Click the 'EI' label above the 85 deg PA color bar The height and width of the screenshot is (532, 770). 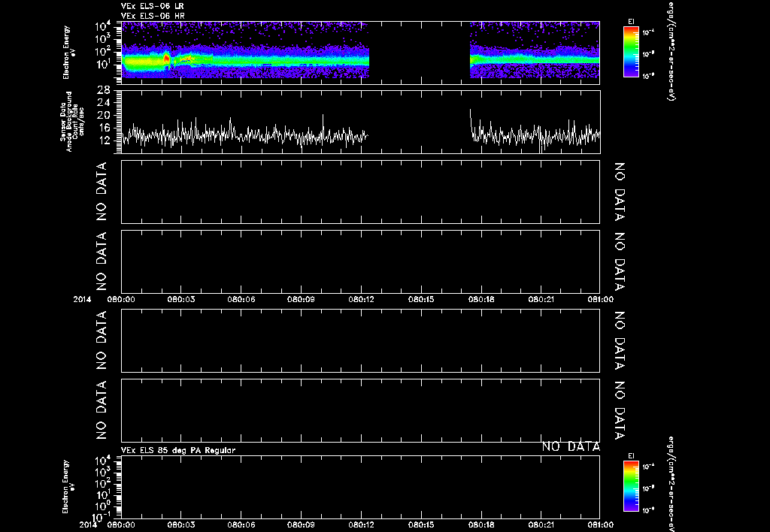click(x=631, y=456)
